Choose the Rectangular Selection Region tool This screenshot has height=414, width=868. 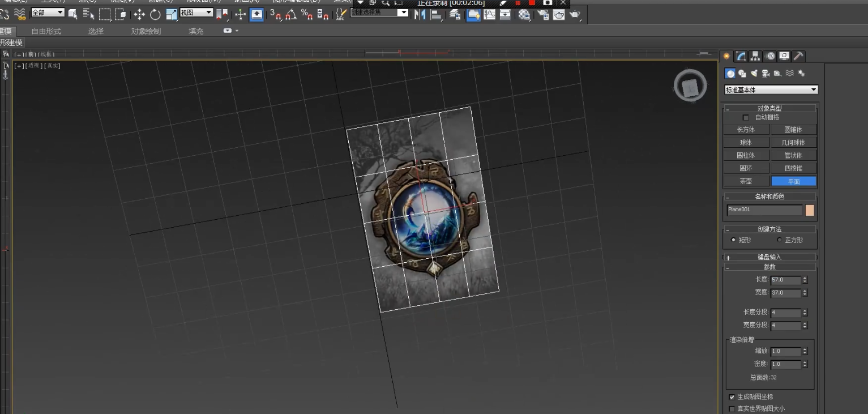(105, 14)
